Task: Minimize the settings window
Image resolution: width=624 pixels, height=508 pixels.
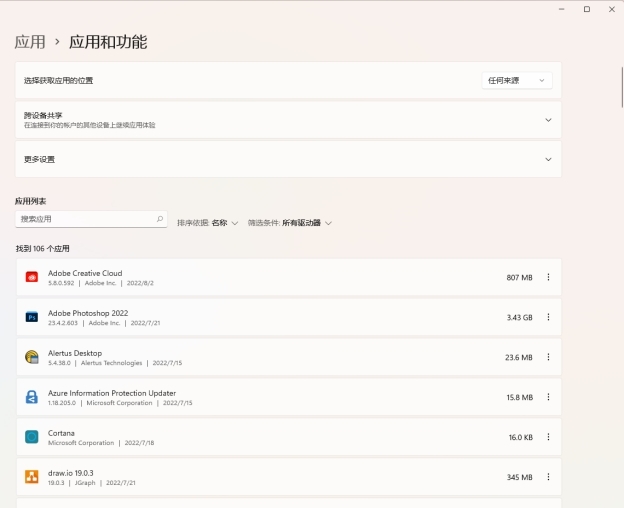Action: [562, 9]
